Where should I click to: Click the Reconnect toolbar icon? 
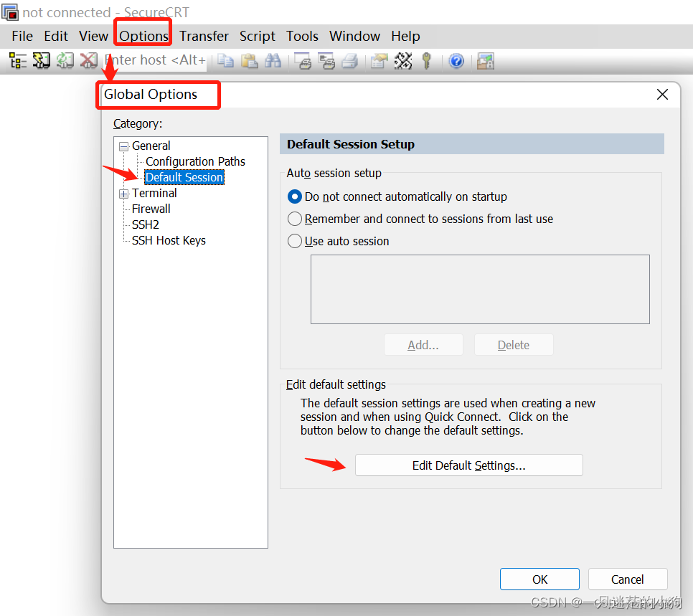pos(65,60)
